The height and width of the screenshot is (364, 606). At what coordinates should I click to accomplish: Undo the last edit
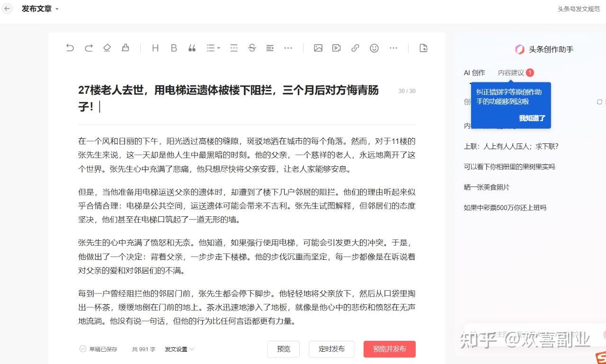click(70, 48)
